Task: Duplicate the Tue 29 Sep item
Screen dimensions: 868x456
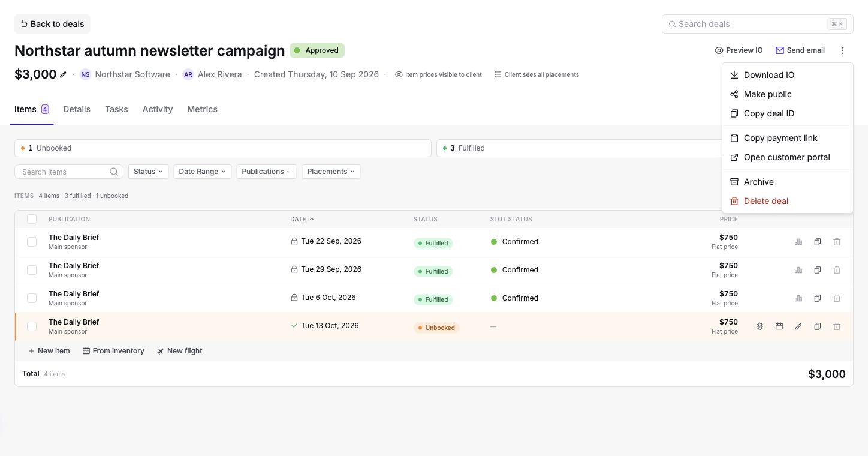Action: tap(818, 270)
